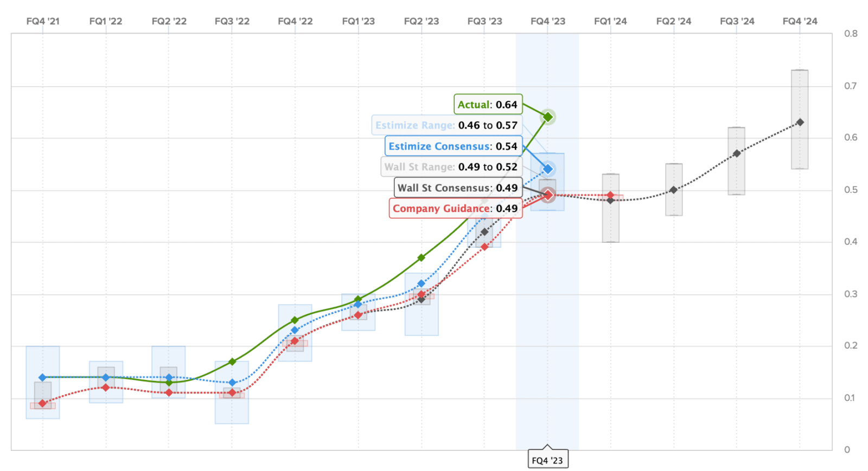Select the FQ2 '24 column header
The image size is (868, 471).
tap(674, 21)
